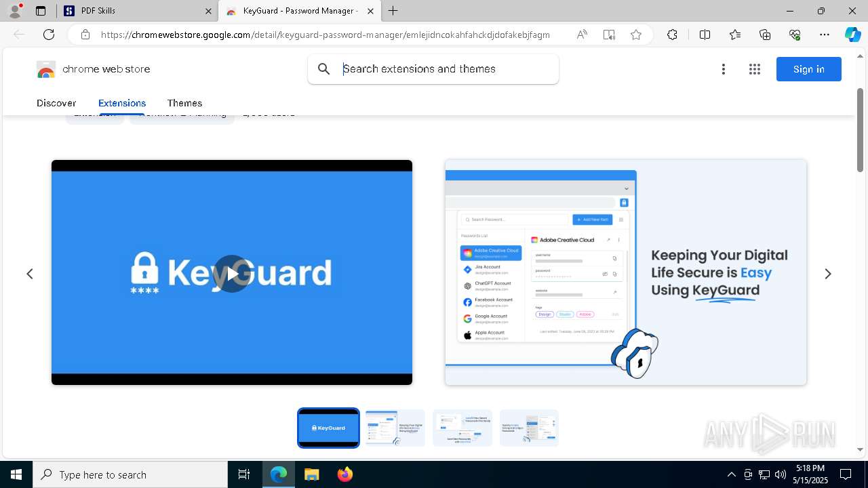Screen dimensions: 868x488
Task: Open the Extensions puzzle icon
Action: pos(672,35)
